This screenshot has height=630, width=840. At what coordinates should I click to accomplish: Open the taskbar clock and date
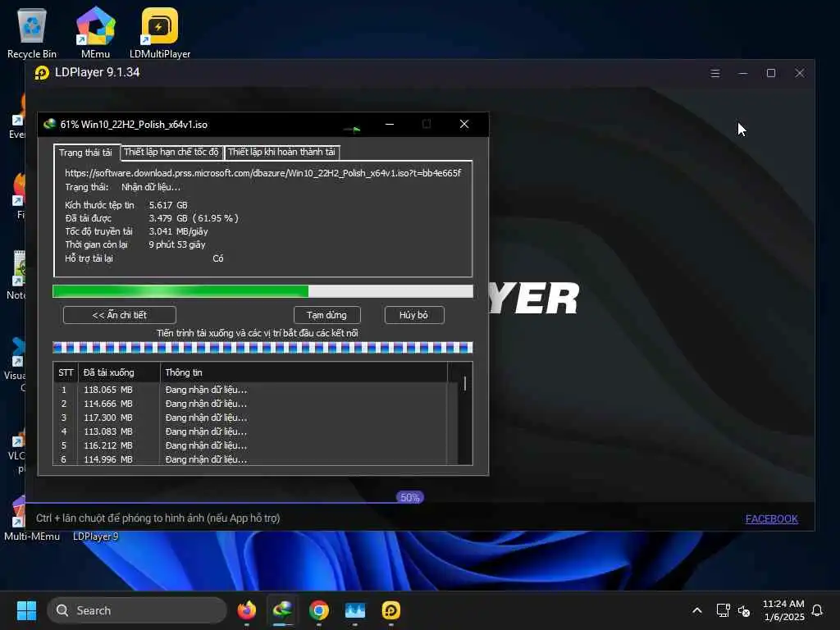point(783,610)
